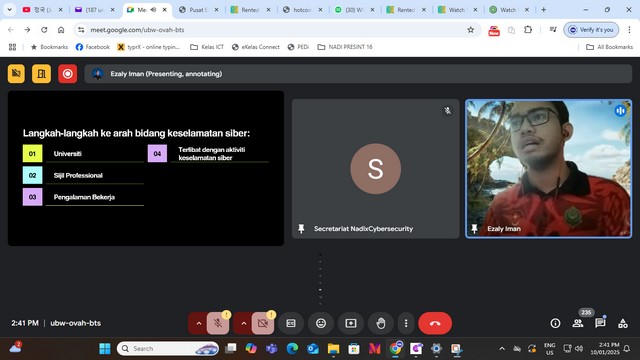
Task: Open File Explorer from the taskbar
Action: point(333,349)
